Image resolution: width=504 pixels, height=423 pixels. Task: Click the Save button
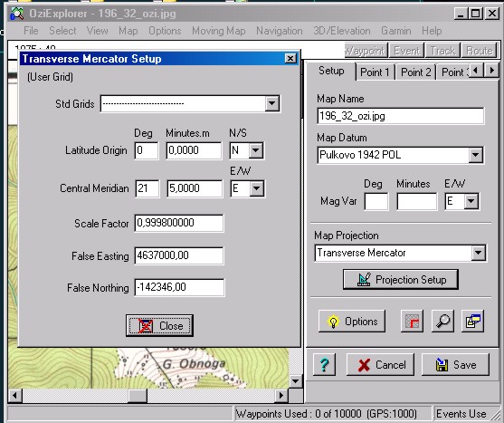[455, 364]
